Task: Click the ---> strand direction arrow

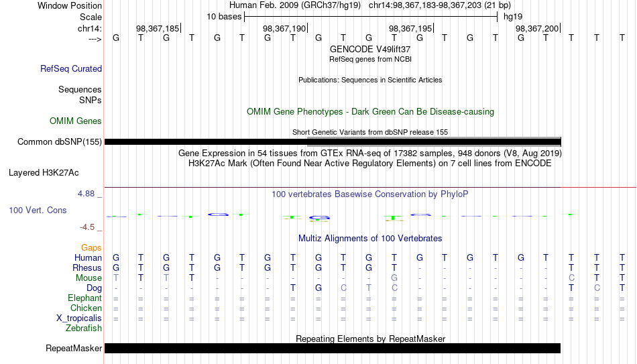Action: 95,39
